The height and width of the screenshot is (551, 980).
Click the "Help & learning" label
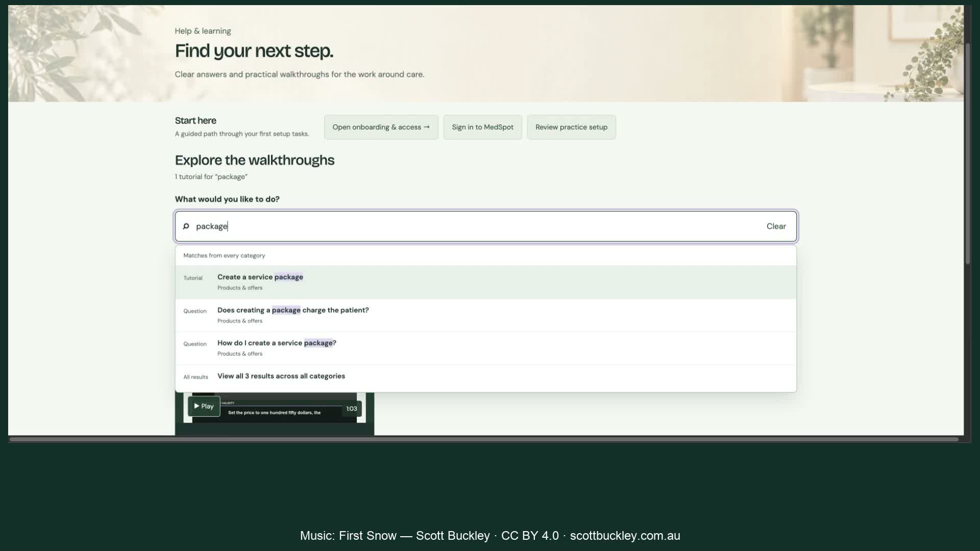(203, 31)
